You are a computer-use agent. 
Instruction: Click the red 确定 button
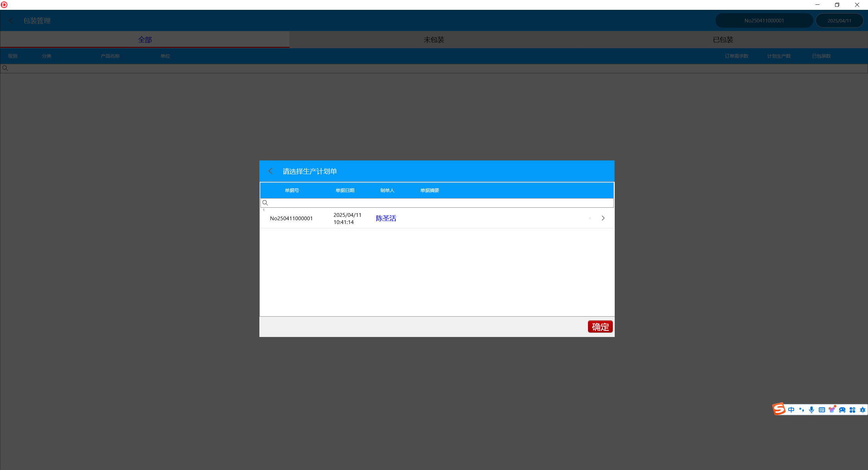600,326
